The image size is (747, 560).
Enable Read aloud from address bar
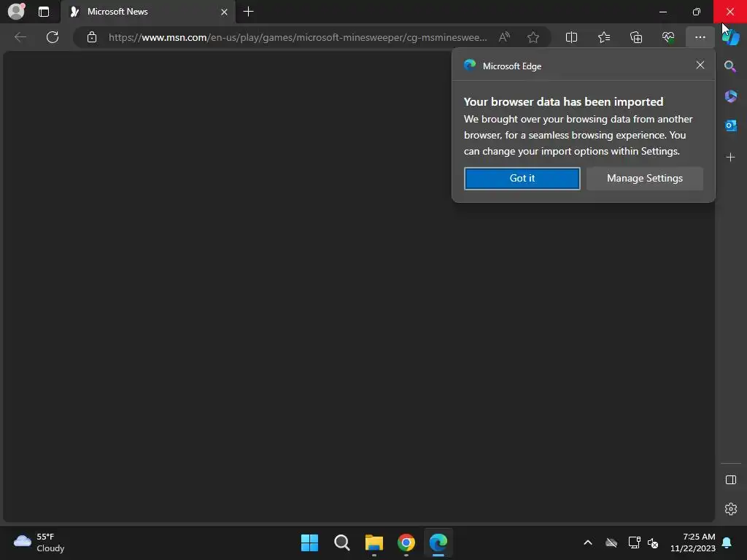505,37
